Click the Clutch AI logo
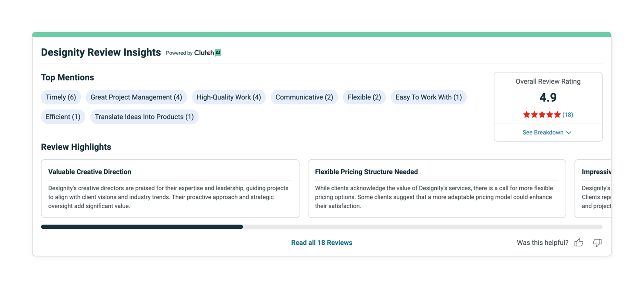The height and width of the screenshot is (289, 644). [x=208, y=53]
